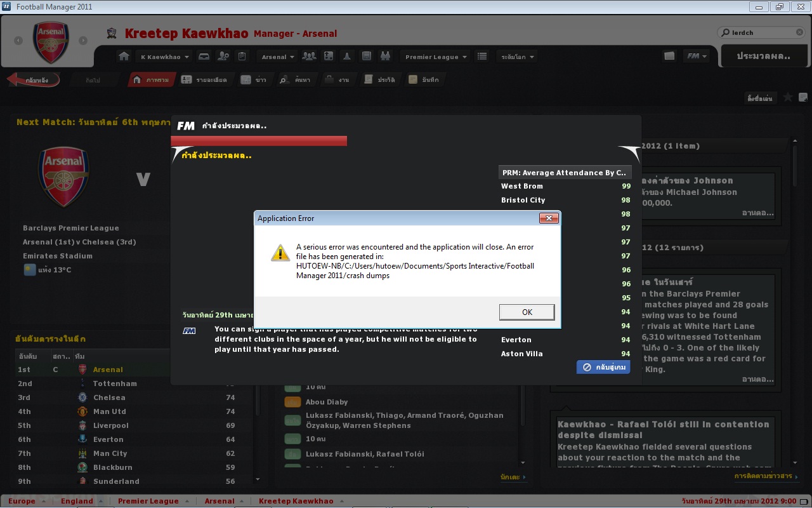Click the inbox tray icon
Viewport: 812px width, 508px height.
(204, 57)
